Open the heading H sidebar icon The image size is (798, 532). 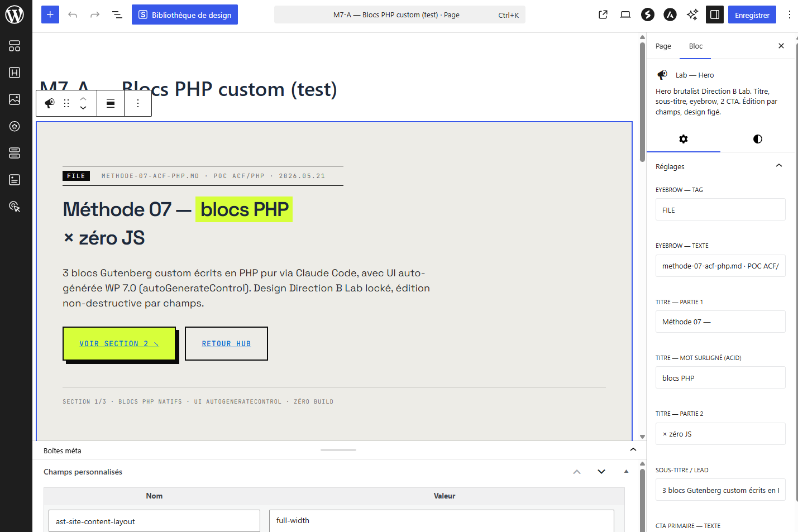point(15,73)
